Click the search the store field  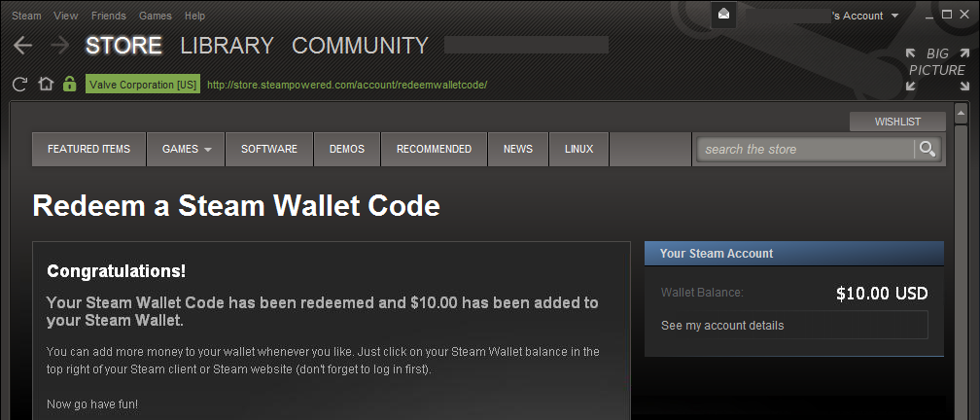(x=806, y=150)
